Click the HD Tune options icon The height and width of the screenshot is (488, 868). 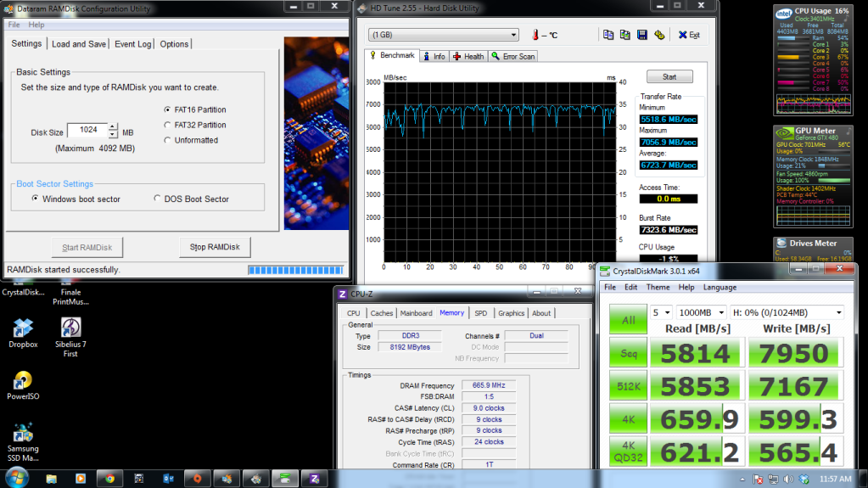pyautogui.click(x=659, y=35)
